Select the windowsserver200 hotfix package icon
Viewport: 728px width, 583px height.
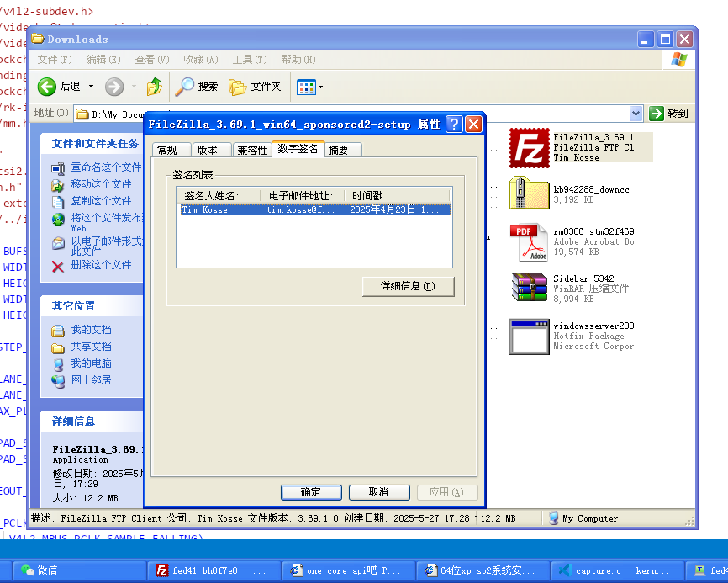530,337
